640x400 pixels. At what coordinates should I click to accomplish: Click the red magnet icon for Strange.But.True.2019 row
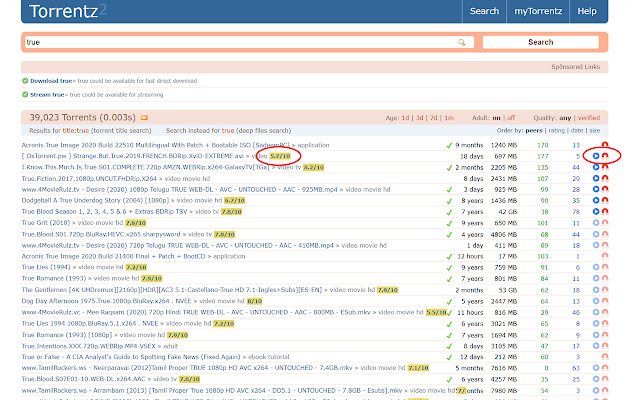(605, 156)
